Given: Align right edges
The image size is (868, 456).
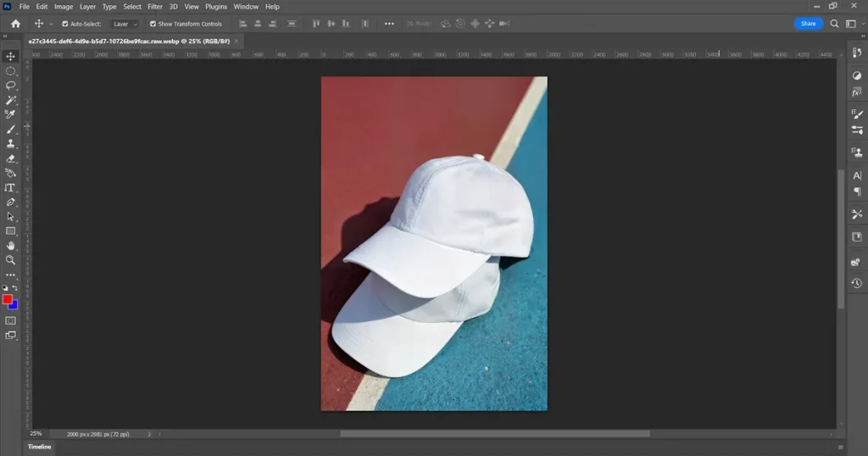Looking at the screenshot, I should (272, 24).
